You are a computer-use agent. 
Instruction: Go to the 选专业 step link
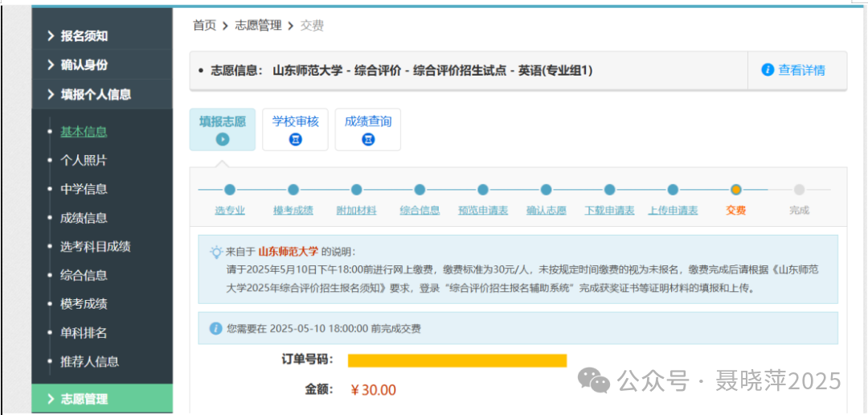[x=230, y=211]
